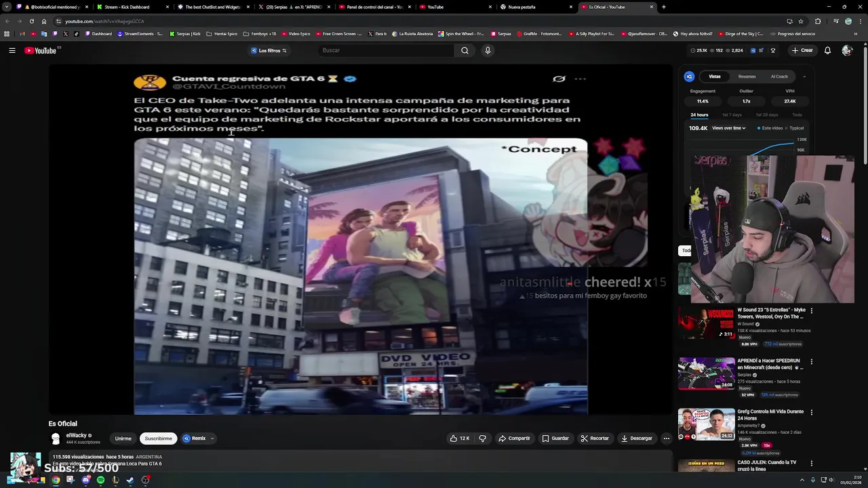Click the Guardar button
The height and width of the screenshot is (488, 868).
tap(555, 439)
